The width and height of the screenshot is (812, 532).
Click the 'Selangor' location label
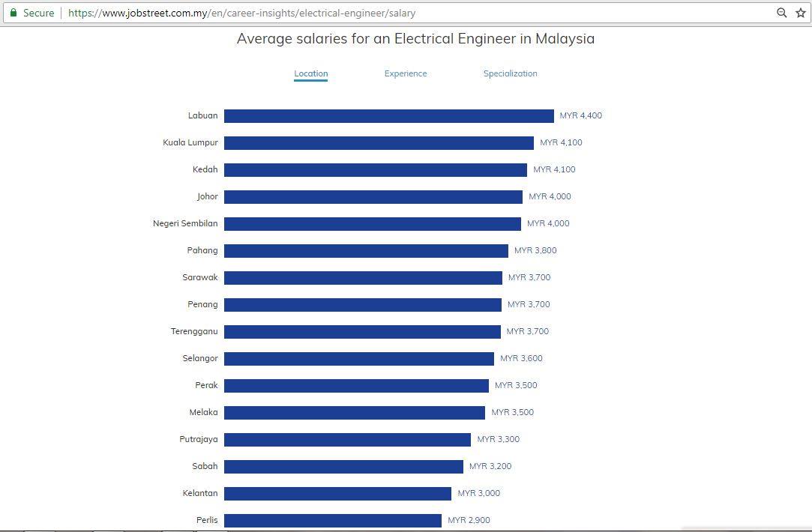tap(200, 357)
